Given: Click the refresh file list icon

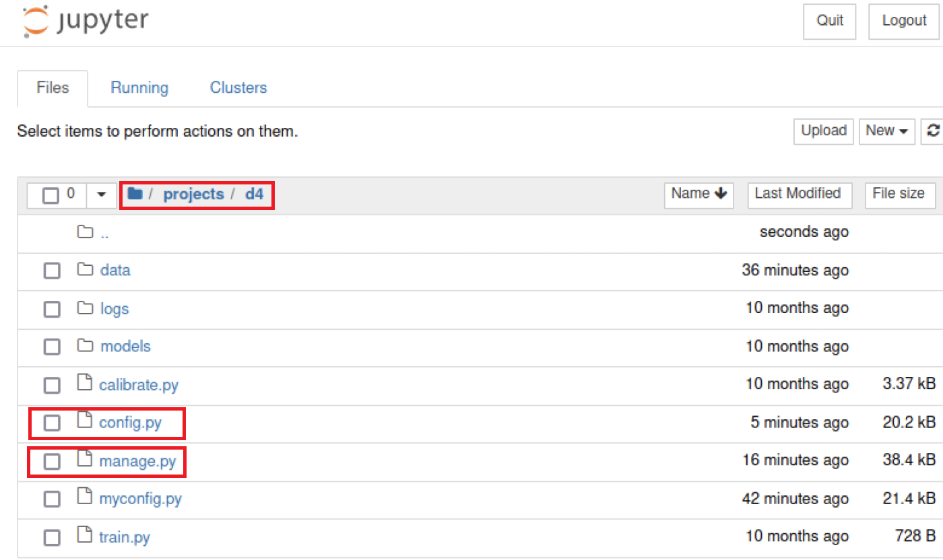Looking at the screenshot, I should (x=934, y=131).
